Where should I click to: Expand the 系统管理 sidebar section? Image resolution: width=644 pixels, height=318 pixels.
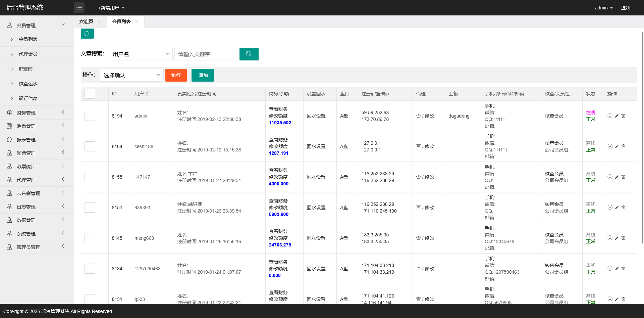(x=63, y=233)
